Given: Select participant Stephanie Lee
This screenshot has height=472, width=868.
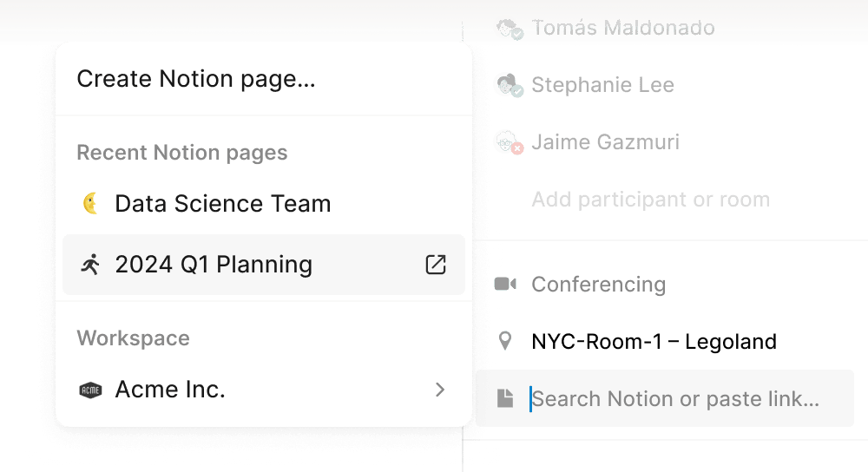Looking at the screenshot, I should [x=602, y=85].
